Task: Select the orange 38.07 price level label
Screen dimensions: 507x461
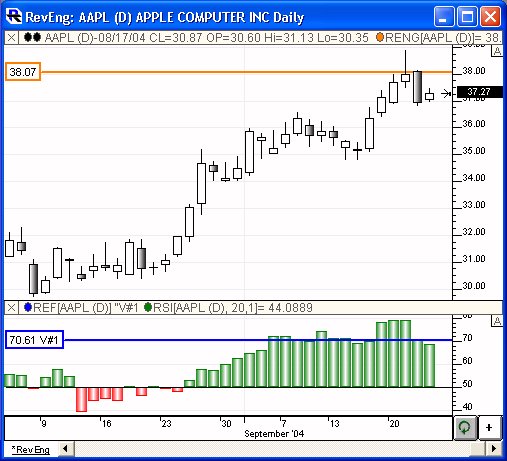Action: (x=23, y=72)
